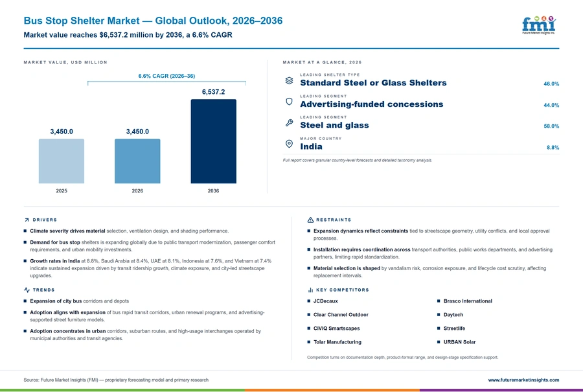Image resolution: width=583 pixels, height=392 pixels.
Task: Click the arrow icon next to Drivers heading
Action: coord(27,220)
